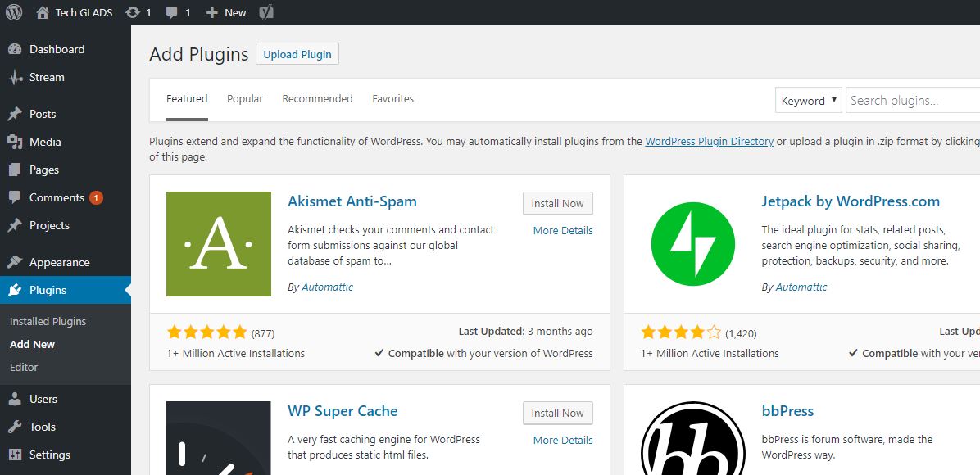The image size is (980, 475).
Task: Open Automattic author link under Jetpack
Action: tap(801, 287)
